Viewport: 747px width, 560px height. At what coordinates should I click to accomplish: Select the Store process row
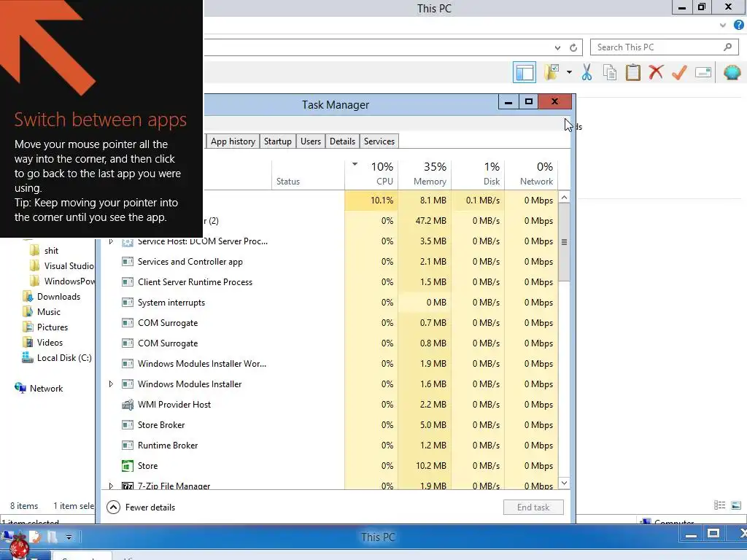pyautogui.click(x=330, y=466)
